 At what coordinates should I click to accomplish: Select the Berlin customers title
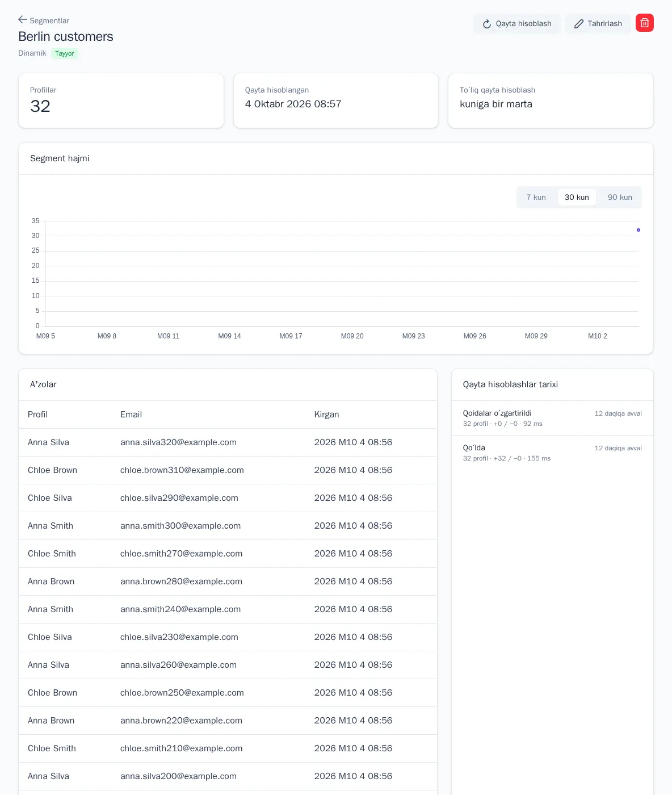66,36
